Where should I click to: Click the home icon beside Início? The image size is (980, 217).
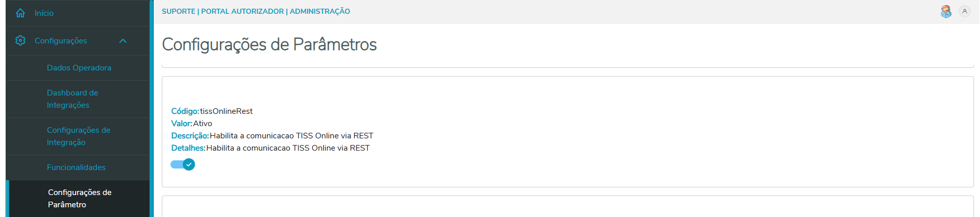tap(20, 13)
